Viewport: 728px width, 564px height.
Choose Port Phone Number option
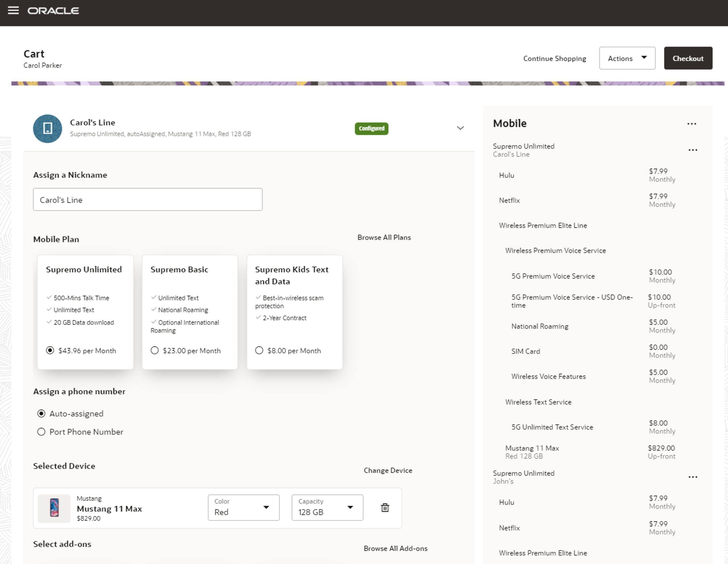(x=41, y=432)
